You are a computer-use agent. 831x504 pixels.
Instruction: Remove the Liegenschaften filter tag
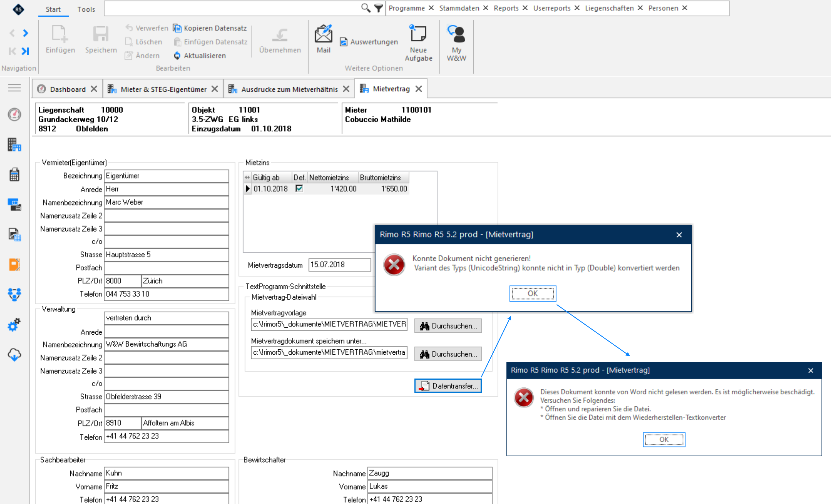640,8
